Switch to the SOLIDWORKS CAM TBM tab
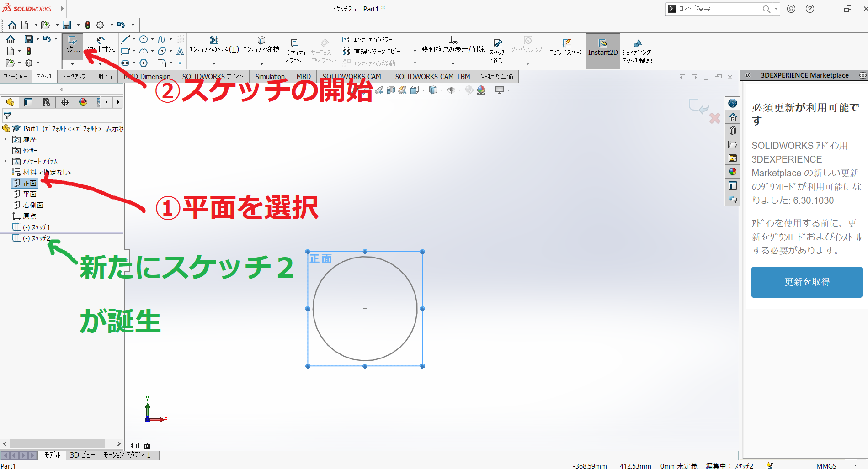 [x=432, y=76]
